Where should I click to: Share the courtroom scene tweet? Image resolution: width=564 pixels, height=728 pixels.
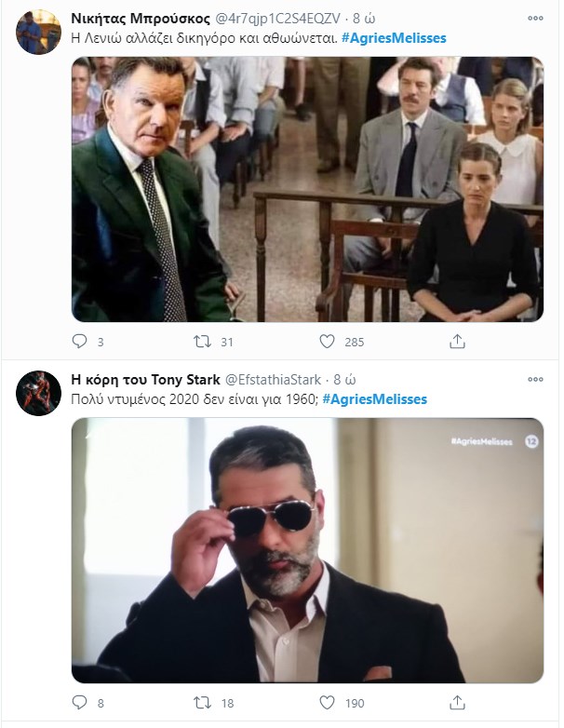pyautogui.click(x=457, y=342)
